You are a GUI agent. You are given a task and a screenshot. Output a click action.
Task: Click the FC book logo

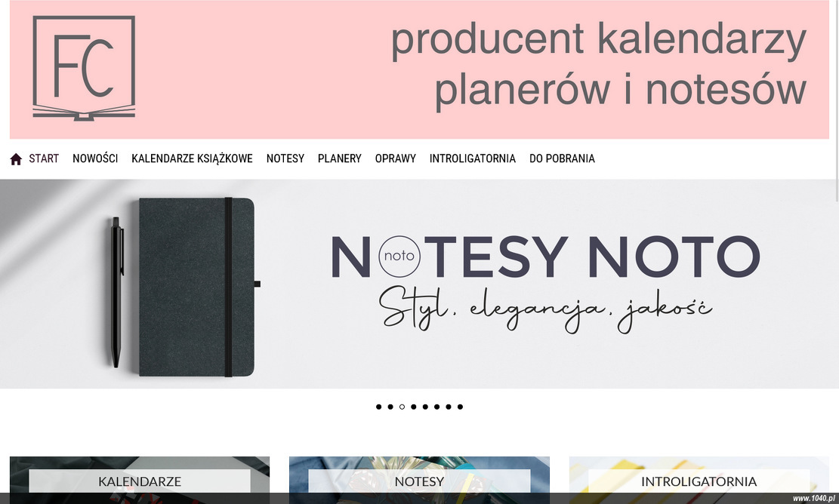point(84,68)
